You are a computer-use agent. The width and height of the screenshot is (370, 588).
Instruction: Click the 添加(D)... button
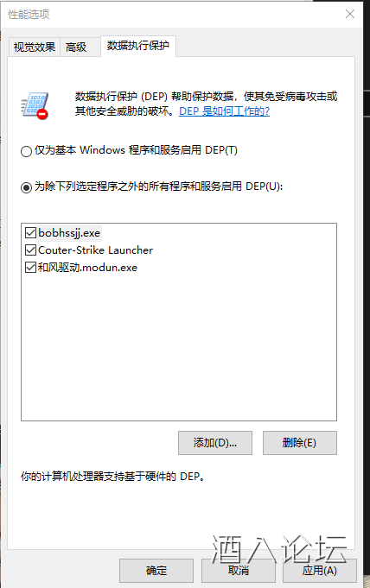click(215, 443)
